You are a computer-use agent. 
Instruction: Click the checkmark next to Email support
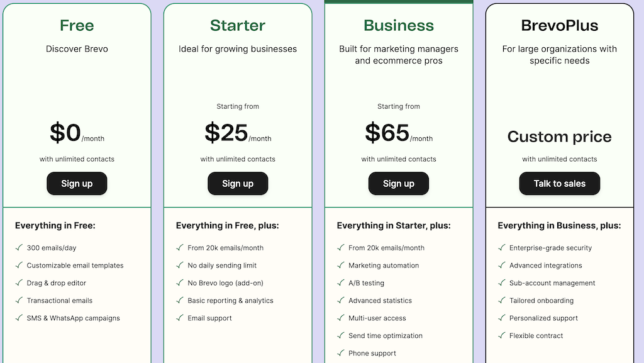(x=179, y=318)
